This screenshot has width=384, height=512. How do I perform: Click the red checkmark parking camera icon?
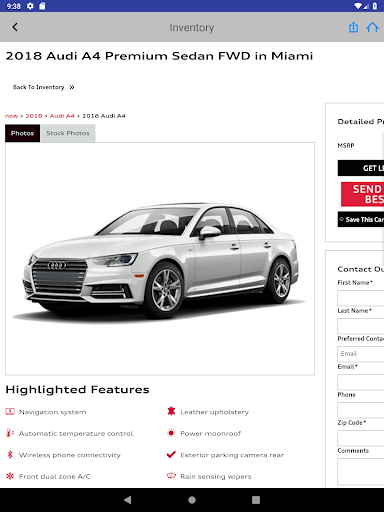pyautogui.click(x=171, y=454)
